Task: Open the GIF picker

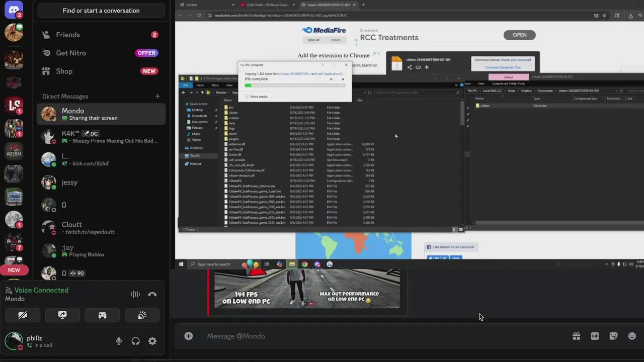Action: tap(595, 336)
